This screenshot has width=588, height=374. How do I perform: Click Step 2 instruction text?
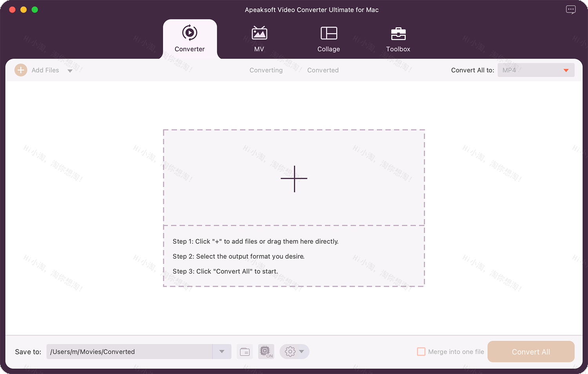(238, 257)
